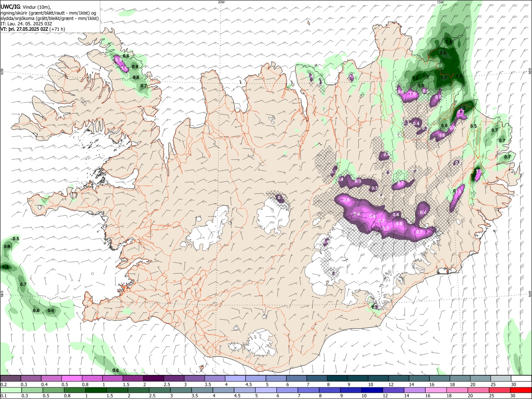Click the 1.4 rain value label
This screenshot has height=399, width=532.
[x=448, y=42]
